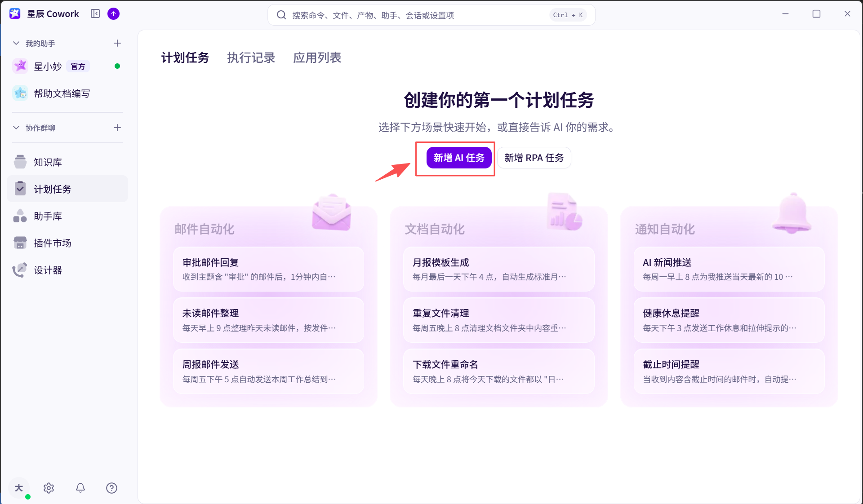This screenshot has height=504, width=863.
Task: Select the 计划任务 tab at the top
Action: tap(185, 57)
